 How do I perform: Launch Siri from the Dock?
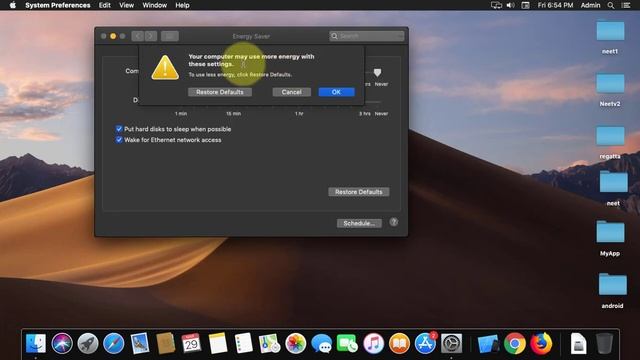coord(62,343)
